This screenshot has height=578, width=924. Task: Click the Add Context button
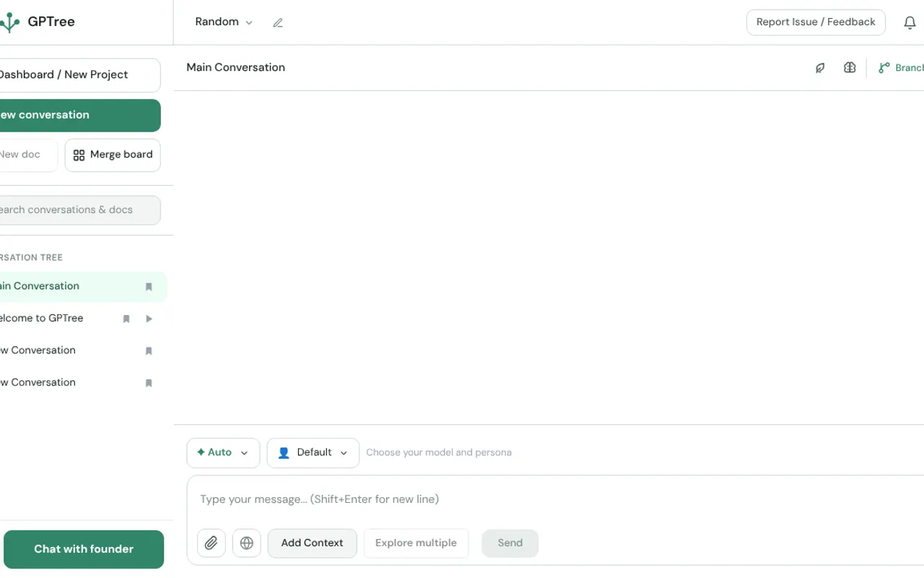313,543
